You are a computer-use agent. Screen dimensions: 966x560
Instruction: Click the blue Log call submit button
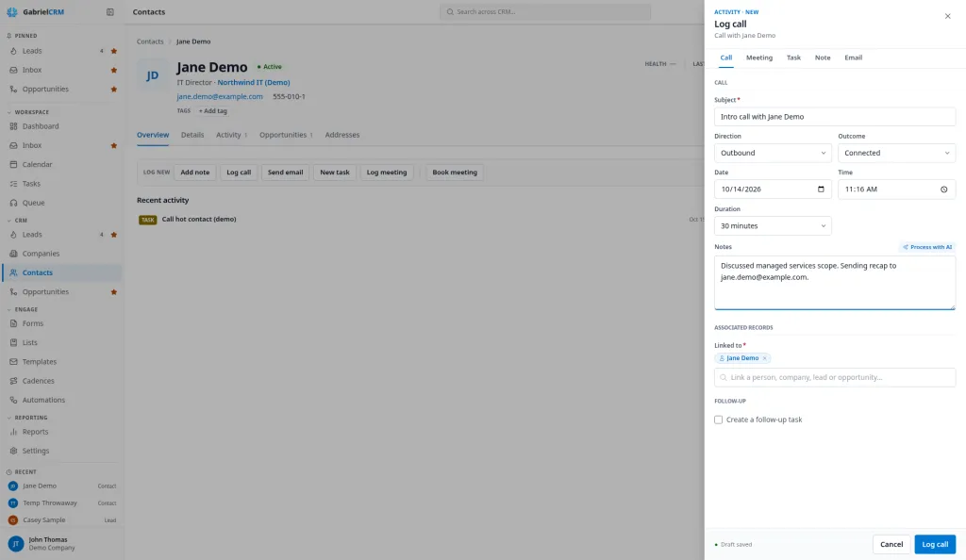[x=935, y=544]
